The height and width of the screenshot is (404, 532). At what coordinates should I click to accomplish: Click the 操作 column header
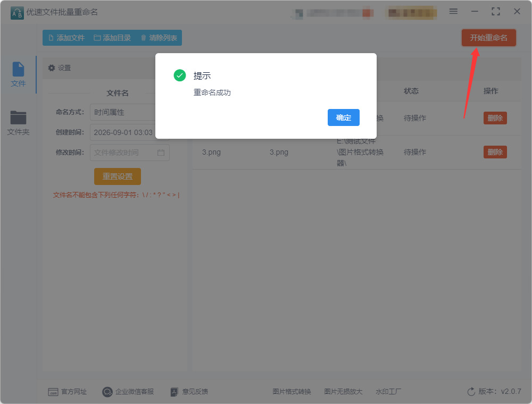tap(491, 91)
